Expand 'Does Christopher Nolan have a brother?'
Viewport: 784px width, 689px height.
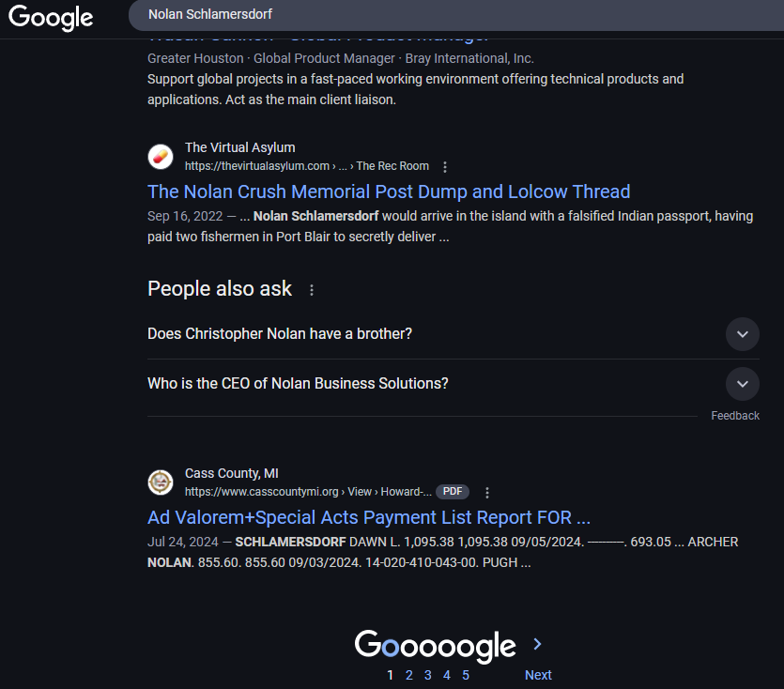(x=743, y=334)
